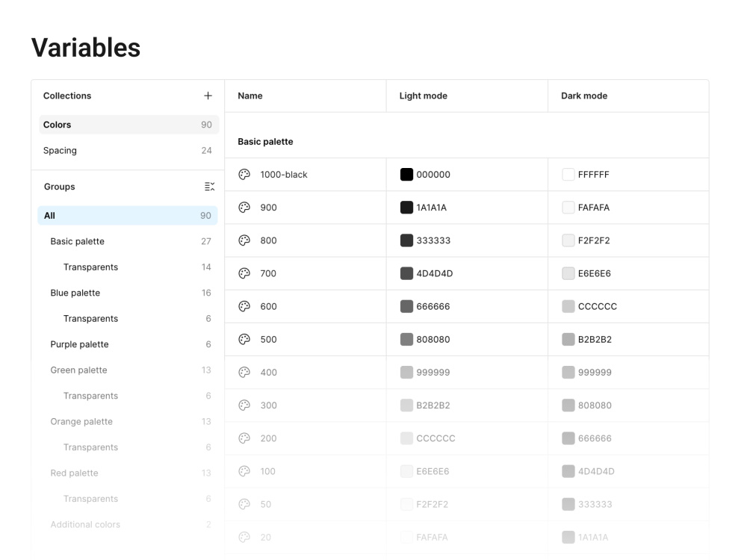Click the CCCCCC light mode value in row 200

pyautogui.click(x=436, y=438)
